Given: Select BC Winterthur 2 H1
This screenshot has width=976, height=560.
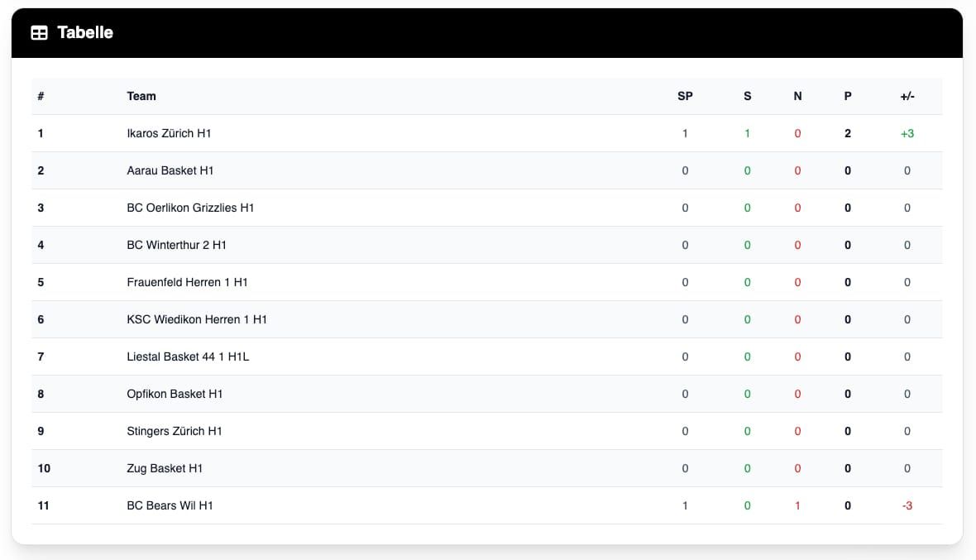Looking at the screenshot, I should click(x=177, y=245).
